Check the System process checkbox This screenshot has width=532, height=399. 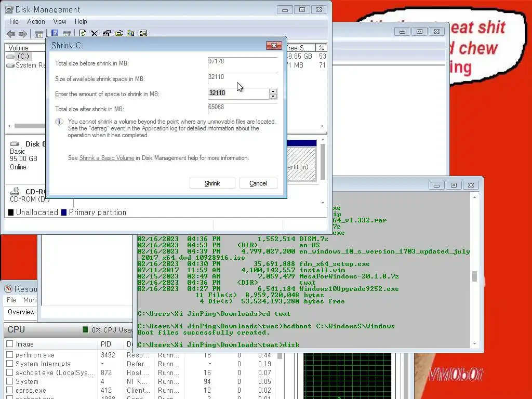[10, 381]
